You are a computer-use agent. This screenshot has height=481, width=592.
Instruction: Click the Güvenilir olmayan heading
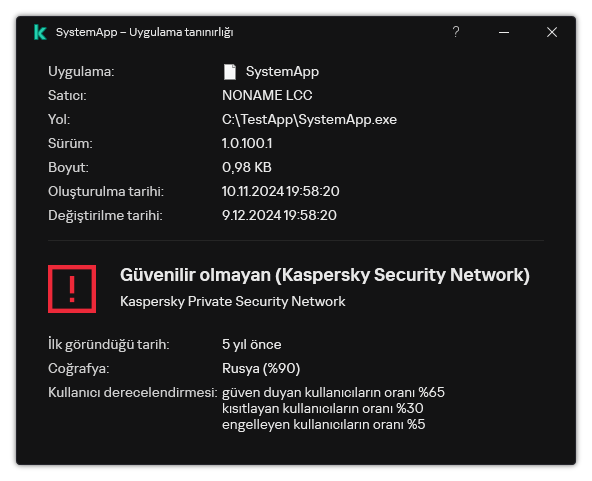325,275
